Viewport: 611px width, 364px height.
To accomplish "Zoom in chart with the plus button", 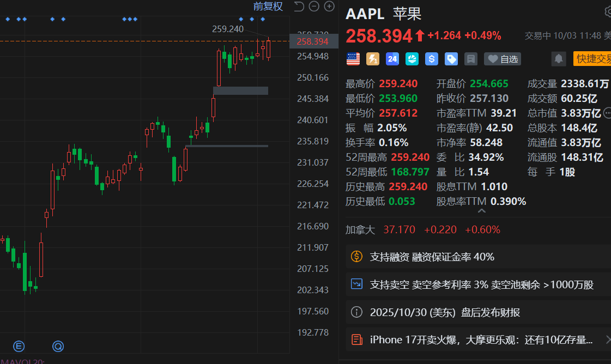I will (x=329, y=7).
